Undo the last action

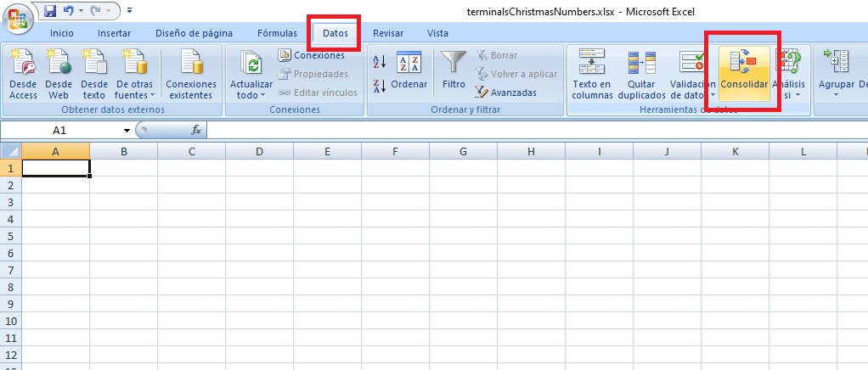pyautogui.click(x=69, y=10)
